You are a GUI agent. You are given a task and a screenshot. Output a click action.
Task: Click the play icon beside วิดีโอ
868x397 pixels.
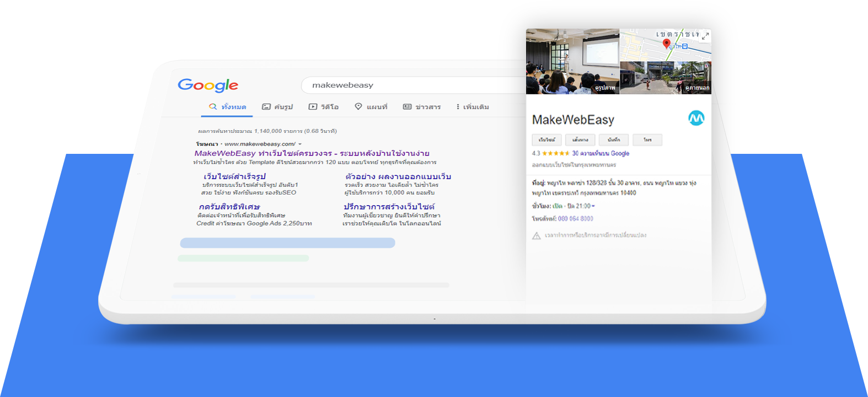[x=313, y=107]
